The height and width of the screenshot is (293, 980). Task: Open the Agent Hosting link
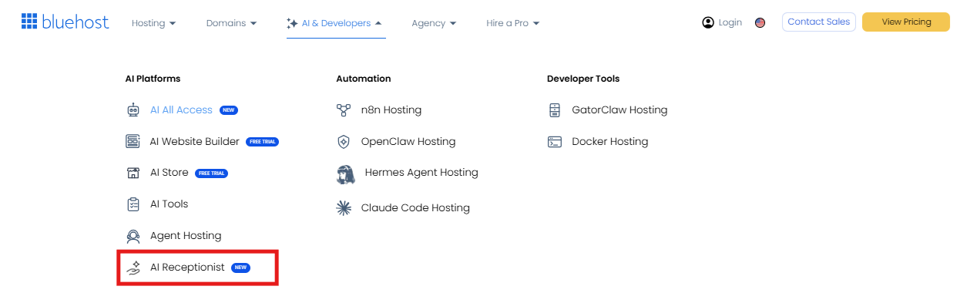point(186,236)
